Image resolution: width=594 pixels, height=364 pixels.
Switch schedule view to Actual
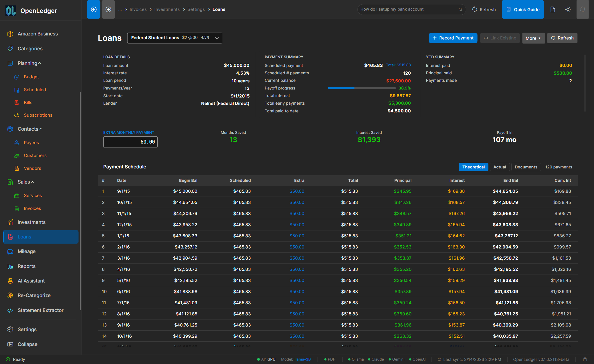pos(500,167)
